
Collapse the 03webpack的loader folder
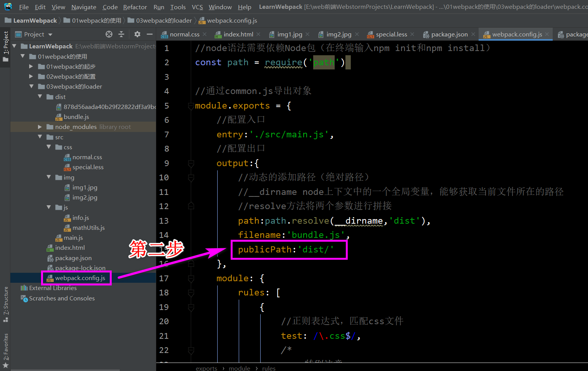31,86
